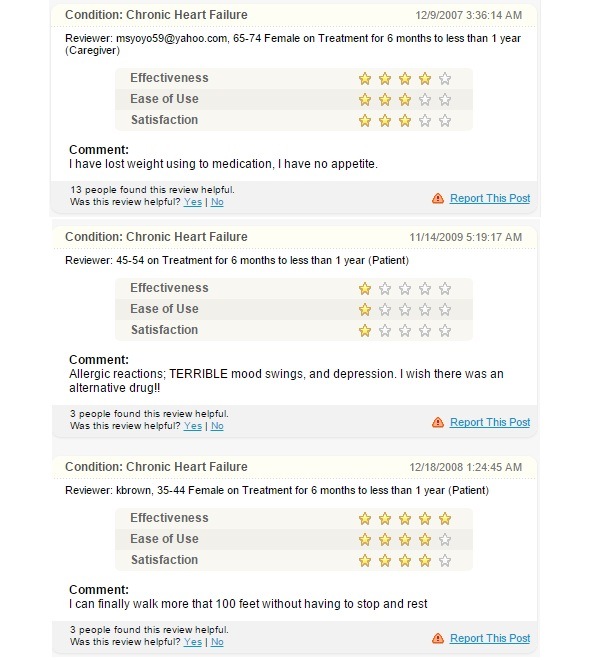Viewport: 600px width, 660px height.
Task: Click No for the kbrown review
Action: pos(217,642)
